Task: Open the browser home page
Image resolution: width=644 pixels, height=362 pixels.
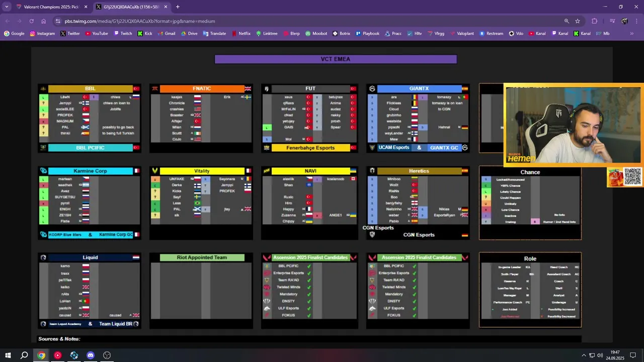Action: (x=44, y=21)
